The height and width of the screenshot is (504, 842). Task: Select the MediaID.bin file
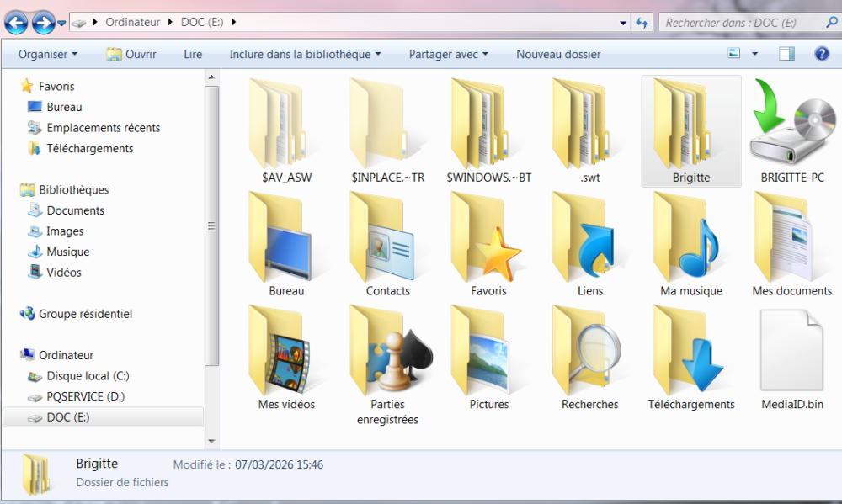point(792,358)
